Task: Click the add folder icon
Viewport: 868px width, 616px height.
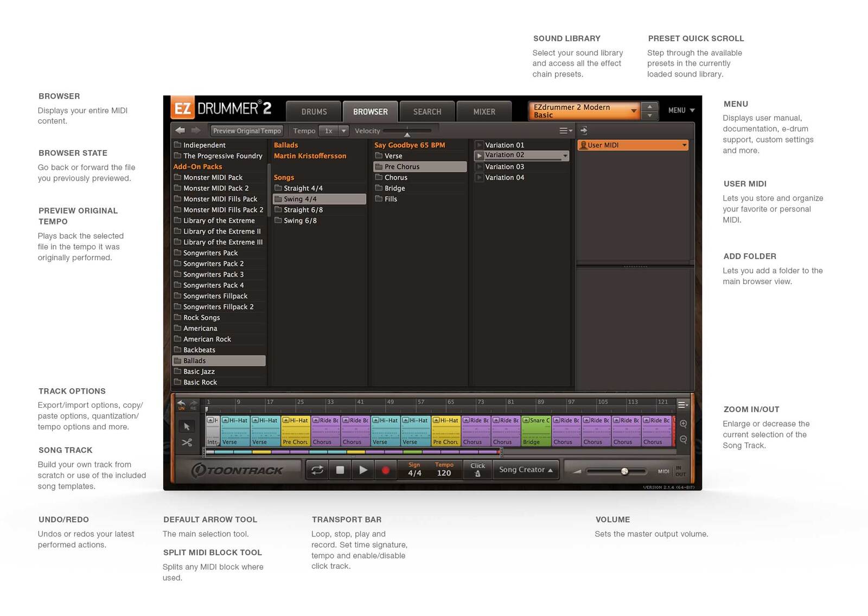Action: [584, 131]
